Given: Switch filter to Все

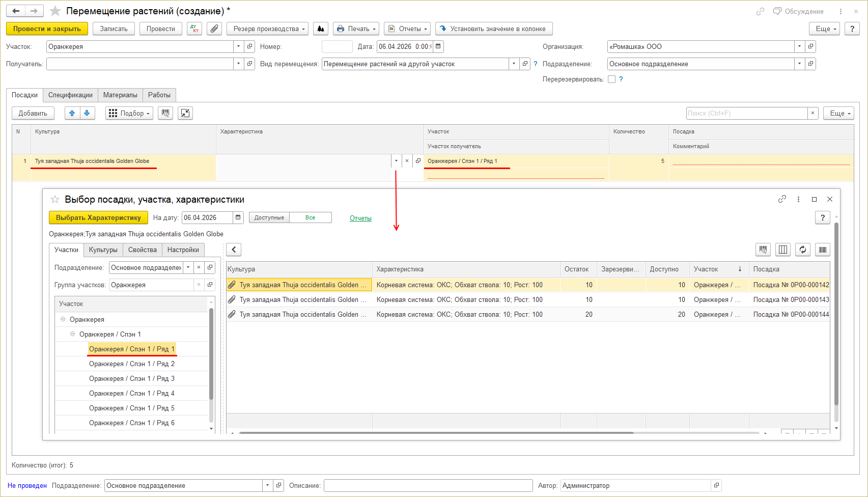Looking at the screenshot, I should [310, 217].
